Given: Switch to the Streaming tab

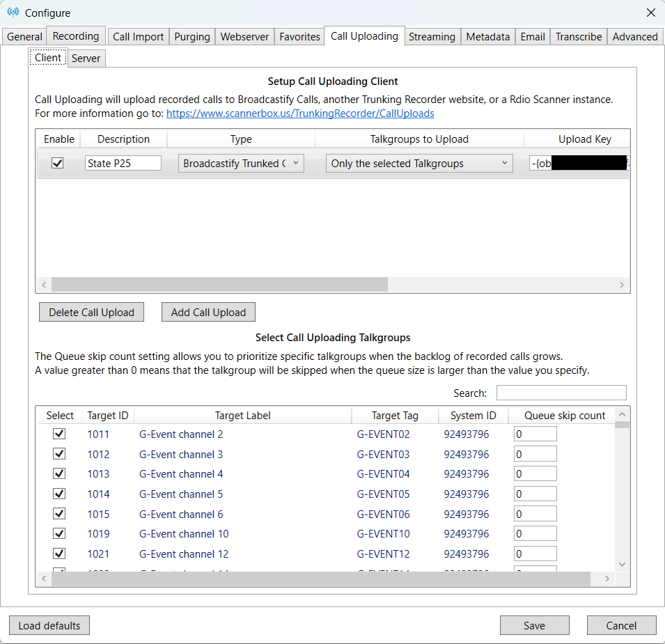Looking at the screenshot, I should [x=432, y=37].
